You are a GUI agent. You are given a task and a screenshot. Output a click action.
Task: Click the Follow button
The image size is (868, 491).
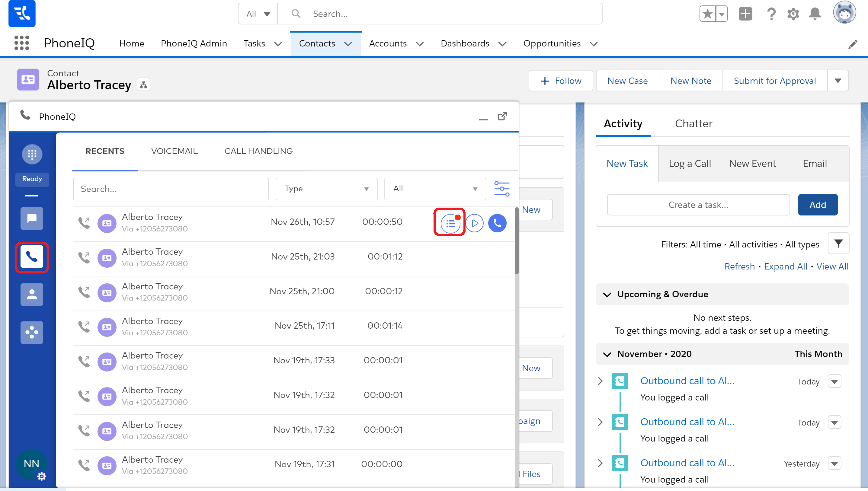click(x=561, y=81)
